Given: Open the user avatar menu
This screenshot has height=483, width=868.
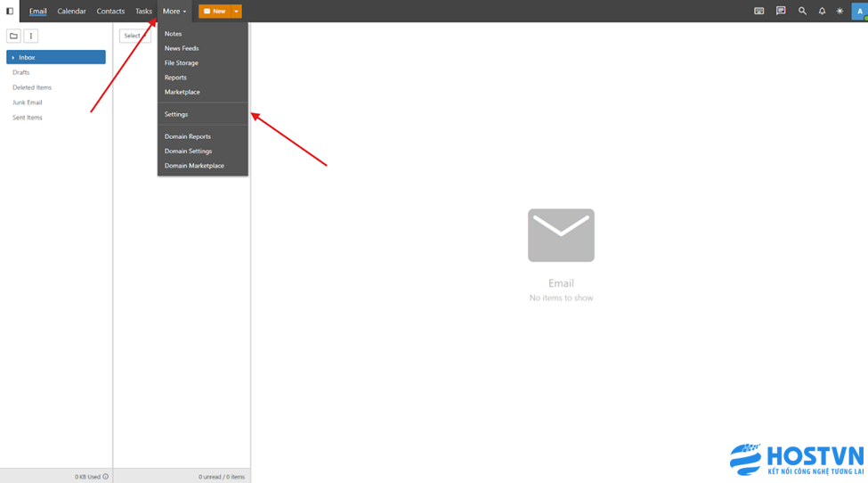Looking at the screenshot, I should point(859,12).
